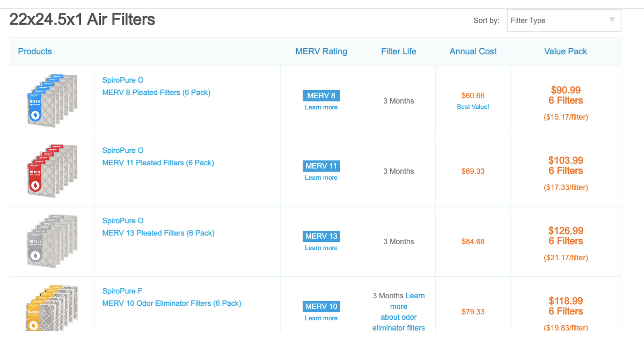Open Learn more under MERV 8 rating
Image resolution: width=644 pixels, height=338 pixels.
(x=321, y=107)
